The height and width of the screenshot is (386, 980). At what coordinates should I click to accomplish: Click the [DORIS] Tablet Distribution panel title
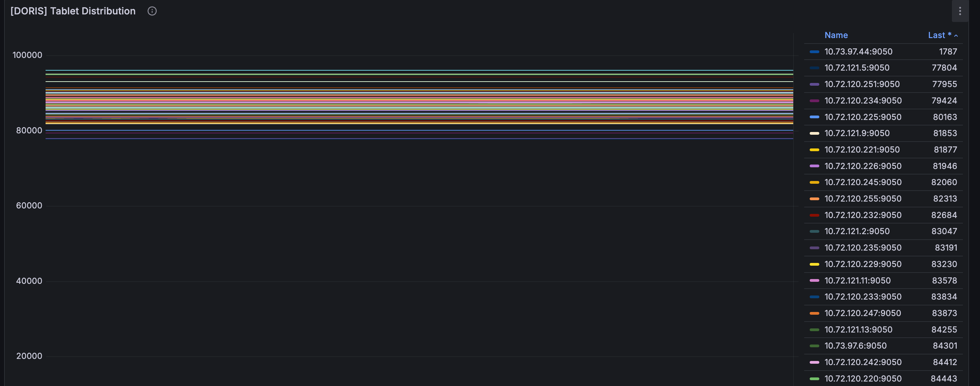(73, 11)
